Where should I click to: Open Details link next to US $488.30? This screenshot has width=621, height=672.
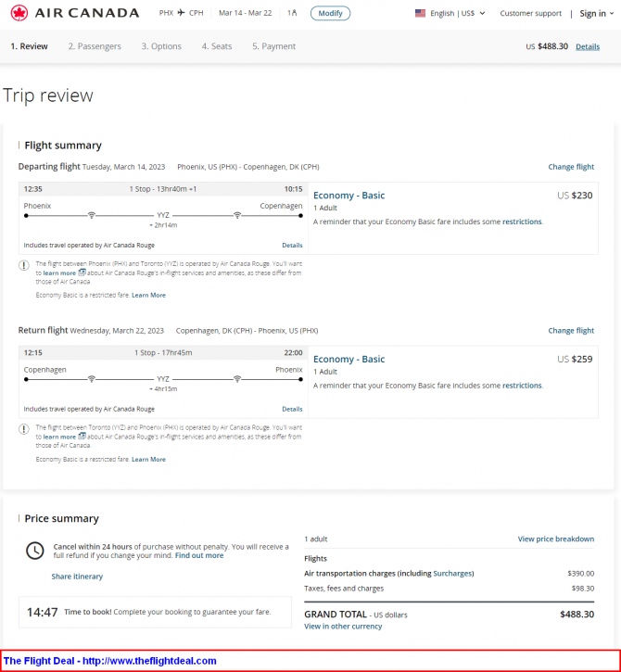point(588,46)
